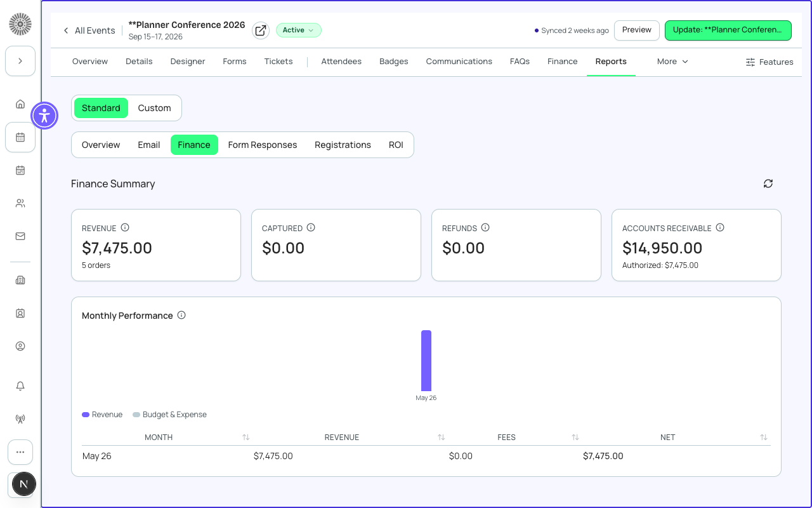Viewport: 812px width, 508px height.
Task: Open the Features settings button
Action: 769,62
